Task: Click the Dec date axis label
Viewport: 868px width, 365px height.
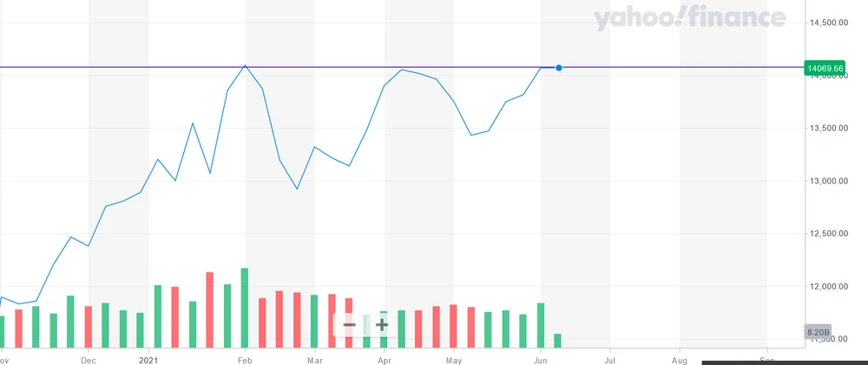Action: point(89,358)
